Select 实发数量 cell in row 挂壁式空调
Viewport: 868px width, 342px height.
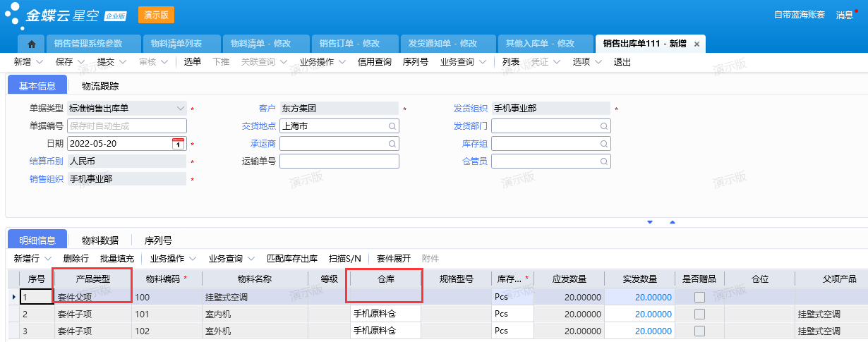[x=639, y=297]
